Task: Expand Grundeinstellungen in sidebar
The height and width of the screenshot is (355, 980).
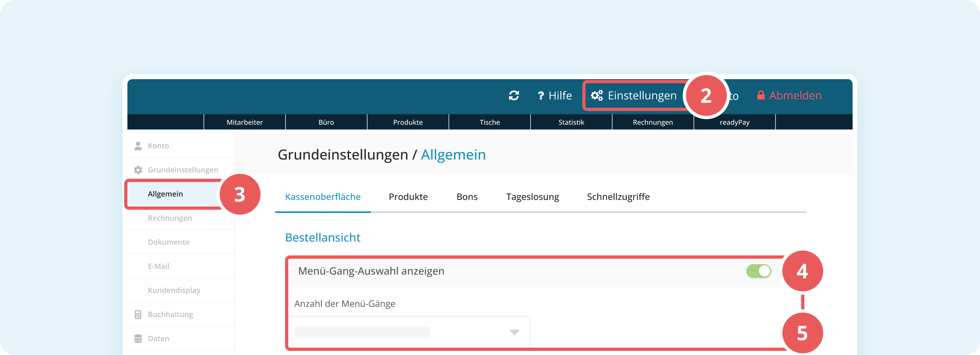Action: pyautogui.click(x=181, y=170)
